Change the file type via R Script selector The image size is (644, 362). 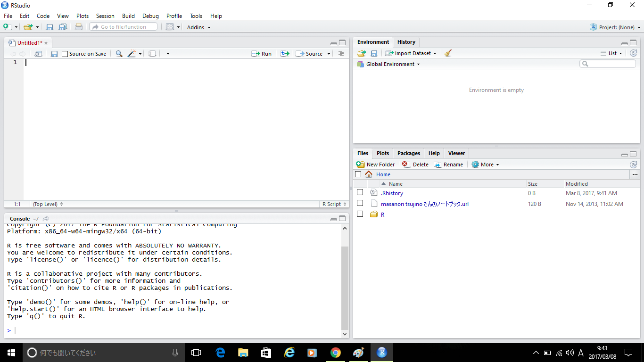click(x=334, y=204)
